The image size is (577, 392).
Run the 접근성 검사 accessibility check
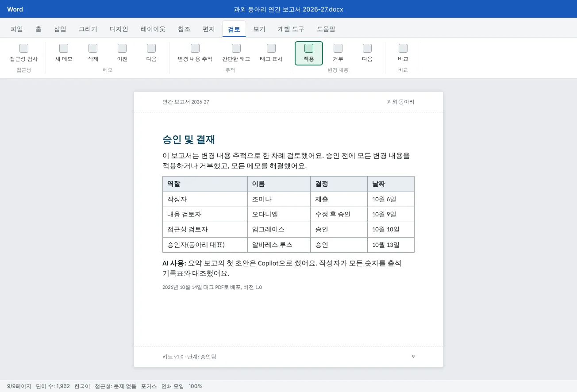pos(24,53)
